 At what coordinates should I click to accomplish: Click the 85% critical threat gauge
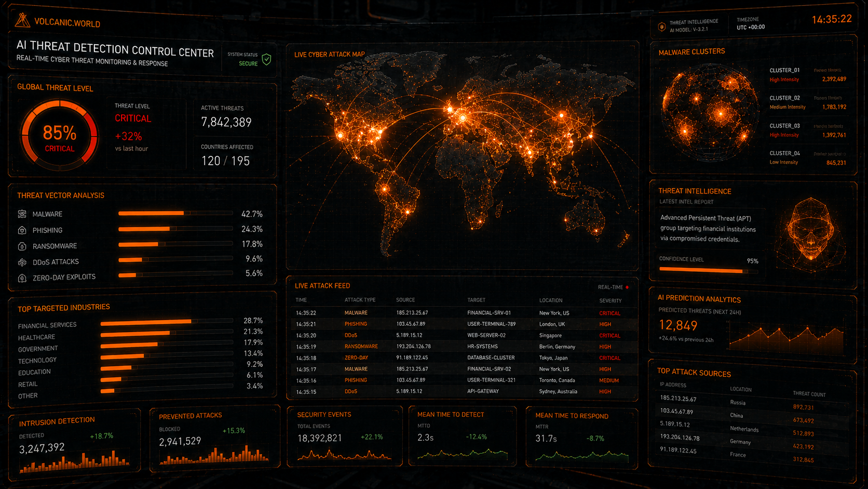click(x=59, y=135)
